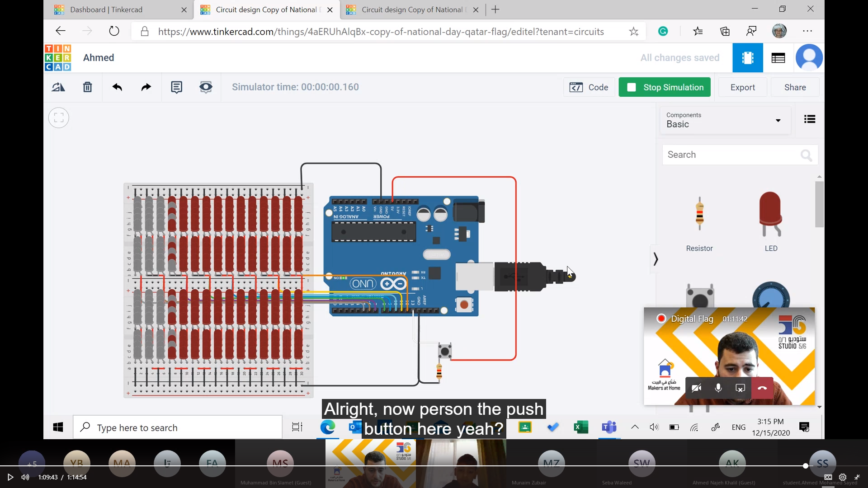Stop screen sharing in Teams overlay
This screenshot has height=488, width=868.
(x=740, y=388)
